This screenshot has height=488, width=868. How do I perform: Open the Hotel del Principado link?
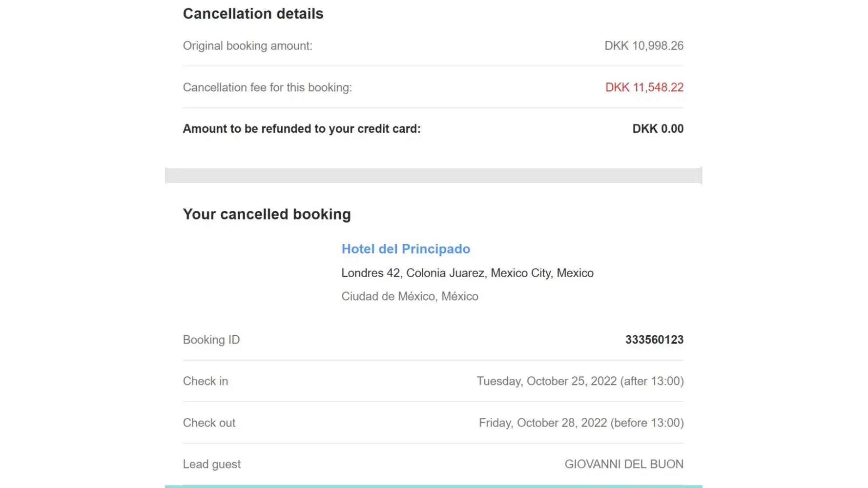click(406, 249)
